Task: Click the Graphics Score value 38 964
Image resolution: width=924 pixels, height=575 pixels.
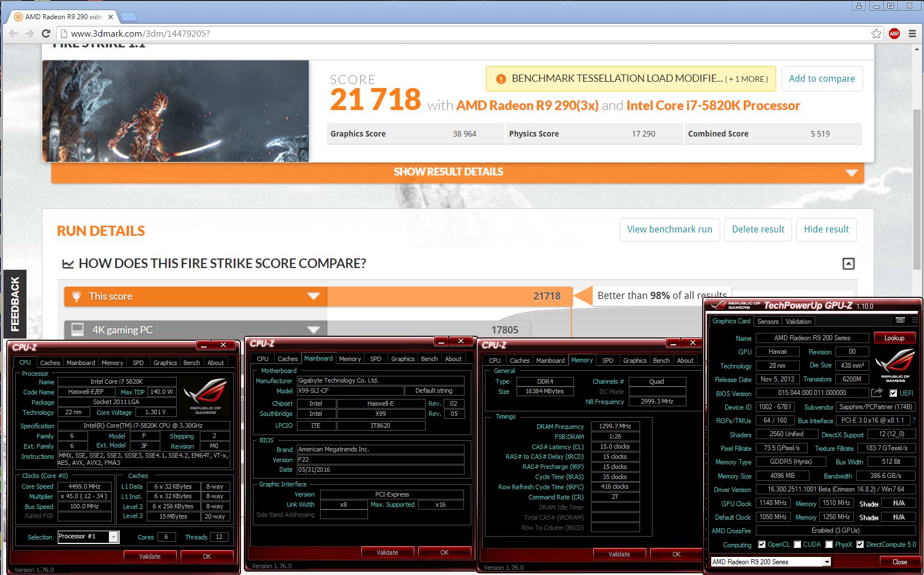Action: click(x=465, y=134)
